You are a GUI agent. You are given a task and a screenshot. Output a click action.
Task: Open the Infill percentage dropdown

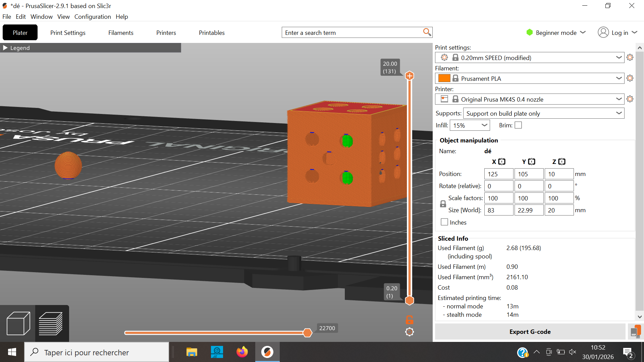[x=470, y=125]
